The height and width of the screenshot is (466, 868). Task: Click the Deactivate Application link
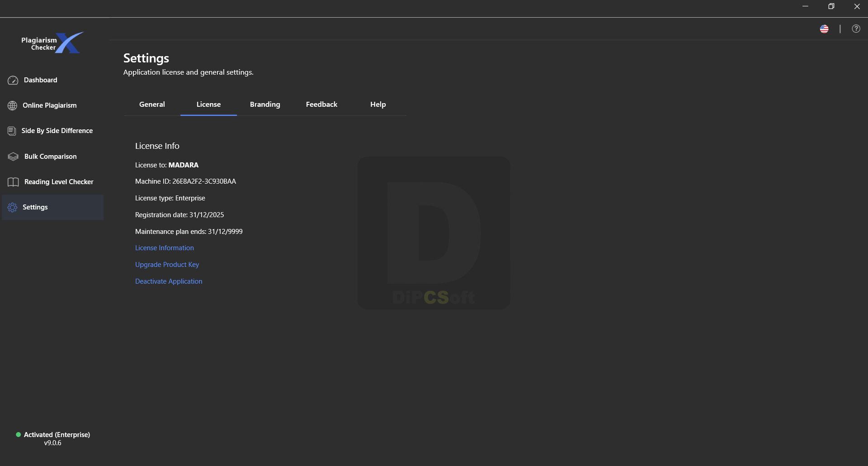[x=169, y=281]
